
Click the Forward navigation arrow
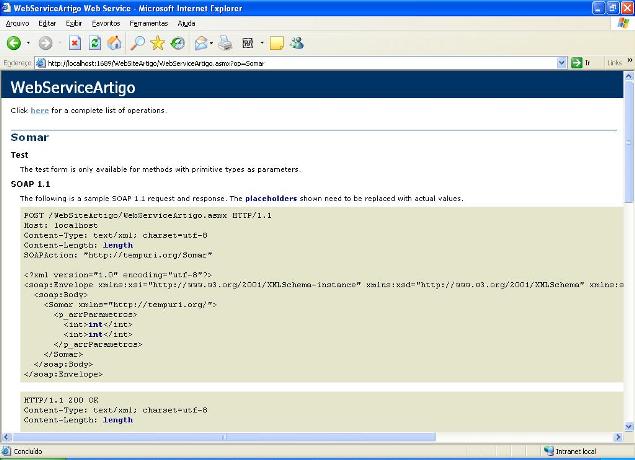tap(46, 43)
